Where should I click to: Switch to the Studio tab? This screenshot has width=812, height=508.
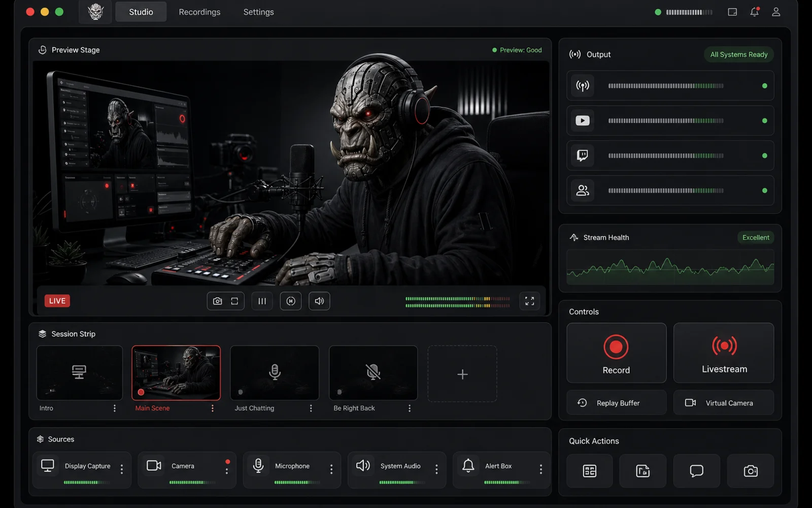point(141,12)
